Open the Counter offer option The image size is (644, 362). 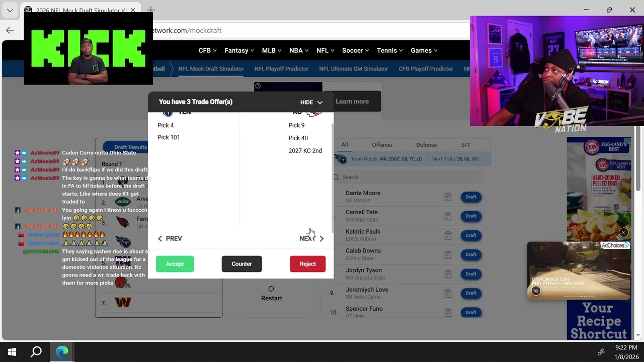[242, 264]
